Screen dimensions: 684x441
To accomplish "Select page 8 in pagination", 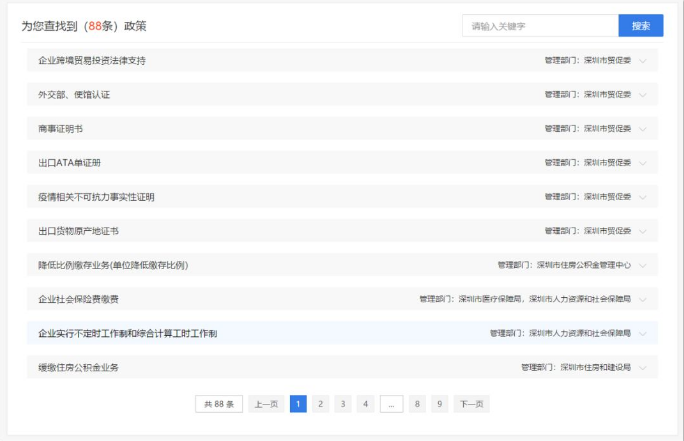I will point(416,404).
